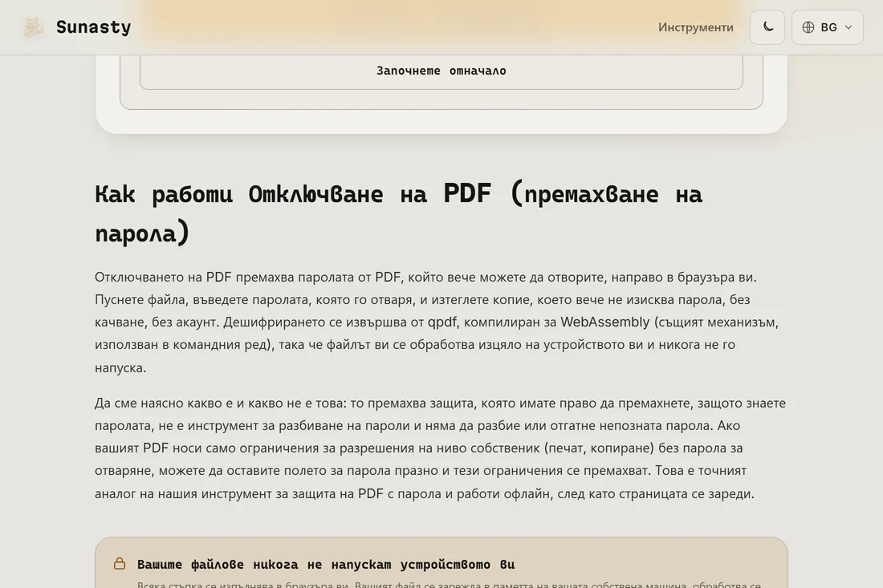Image resolution: width=883 pixels, height=588 pixels.
Task: Click the paragraph starting Отключването на PDF премахва
Action: tap(437, 322)
